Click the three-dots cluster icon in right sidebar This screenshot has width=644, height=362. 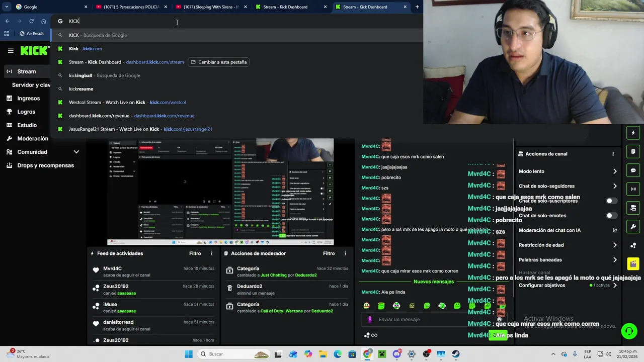[x=633, y=245]
